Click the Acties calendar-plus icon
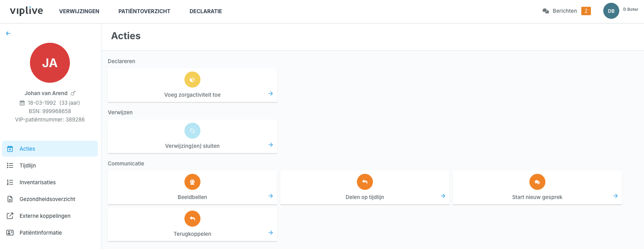 (x=10, y=149)
